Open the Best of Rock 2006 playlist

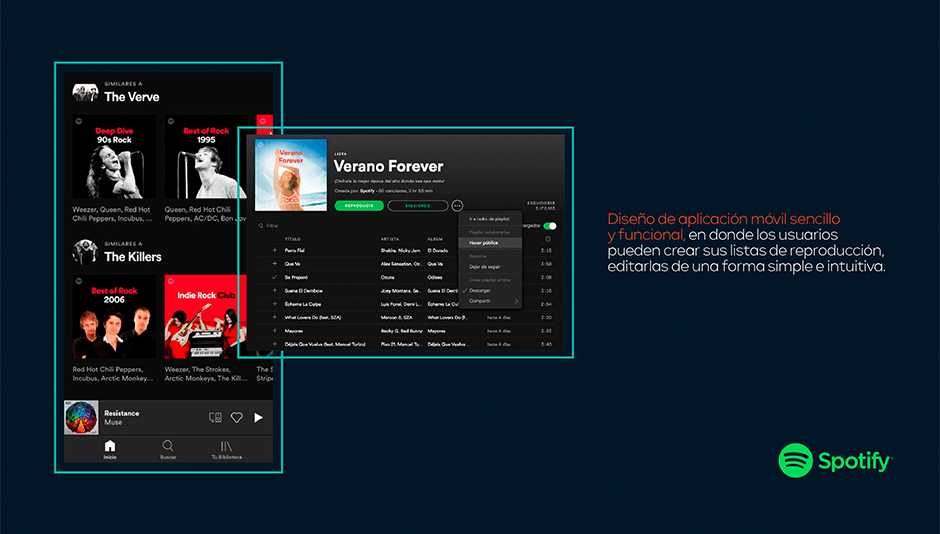pyautogui.click(x=114, y=316)
